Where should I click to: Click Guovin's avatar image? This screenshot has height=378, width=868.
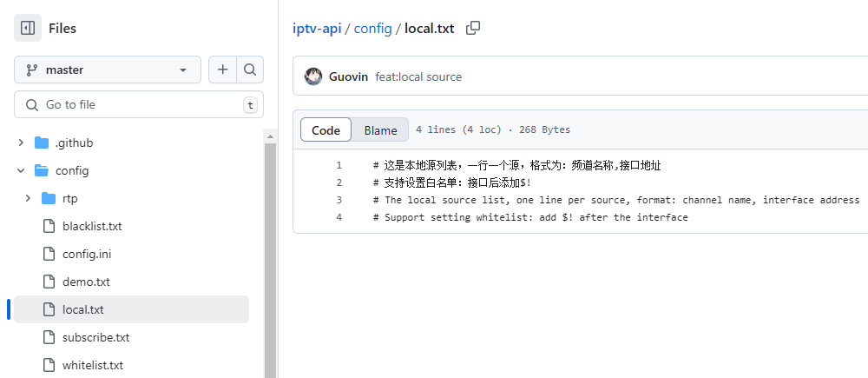point(313,76)
